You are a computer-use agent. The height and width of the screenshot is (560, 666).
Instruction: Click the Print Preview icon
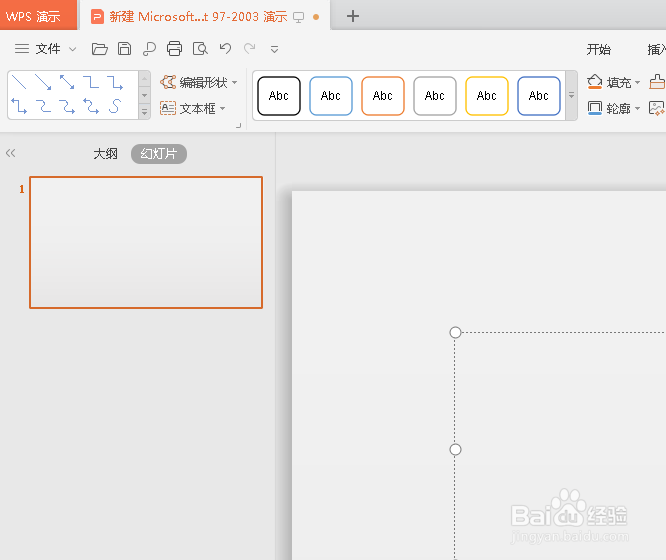[x=200, y=49]
